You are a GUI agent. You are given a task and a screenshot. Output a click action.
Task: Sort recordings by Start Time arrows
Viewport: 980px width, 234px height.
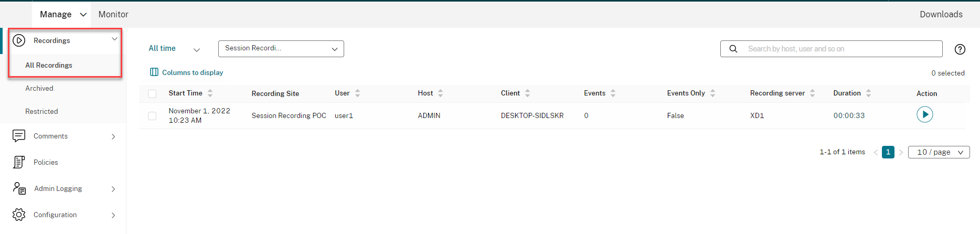click(x=210, y=93)
